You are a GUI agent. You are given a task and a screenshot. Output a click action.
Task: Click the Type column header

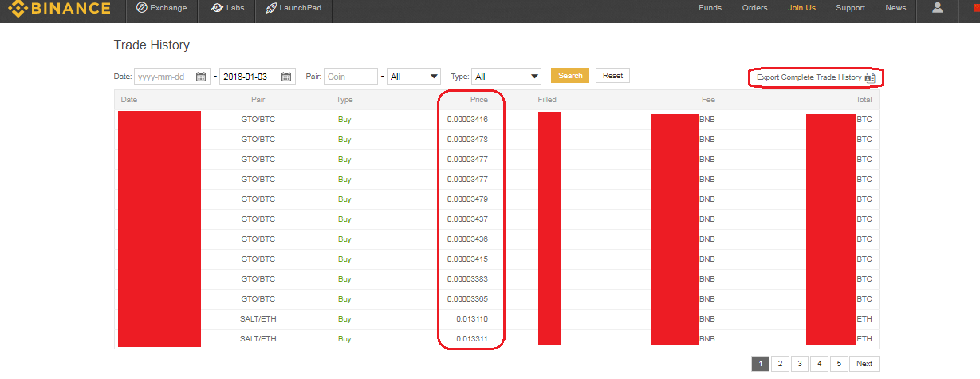pos(344,100)
